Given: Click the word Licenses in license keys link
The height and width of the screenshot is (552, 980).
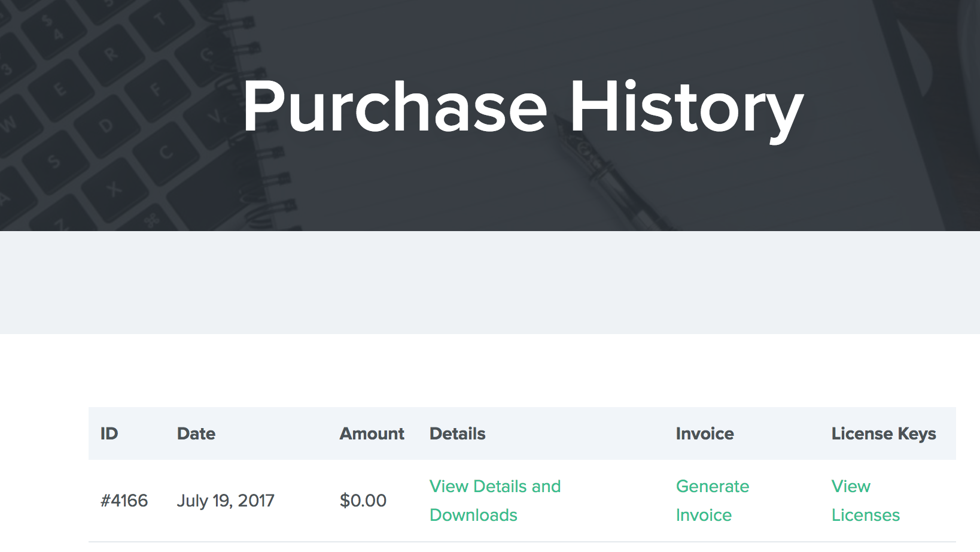Looking at the screenshot, I should click(x=865, y=515).
